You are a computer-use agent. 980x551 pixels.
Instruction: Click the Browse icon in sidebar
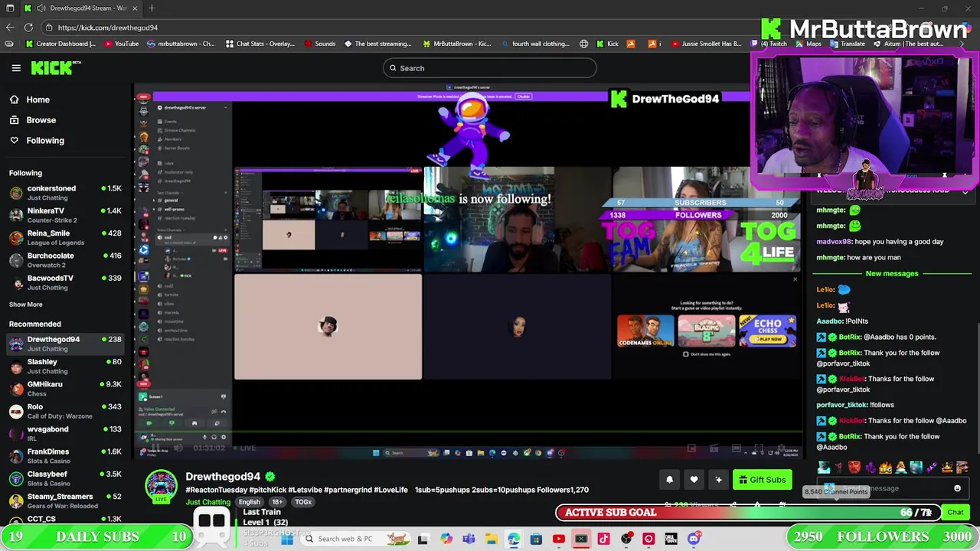pyautogui.click(x=14, y=120)
